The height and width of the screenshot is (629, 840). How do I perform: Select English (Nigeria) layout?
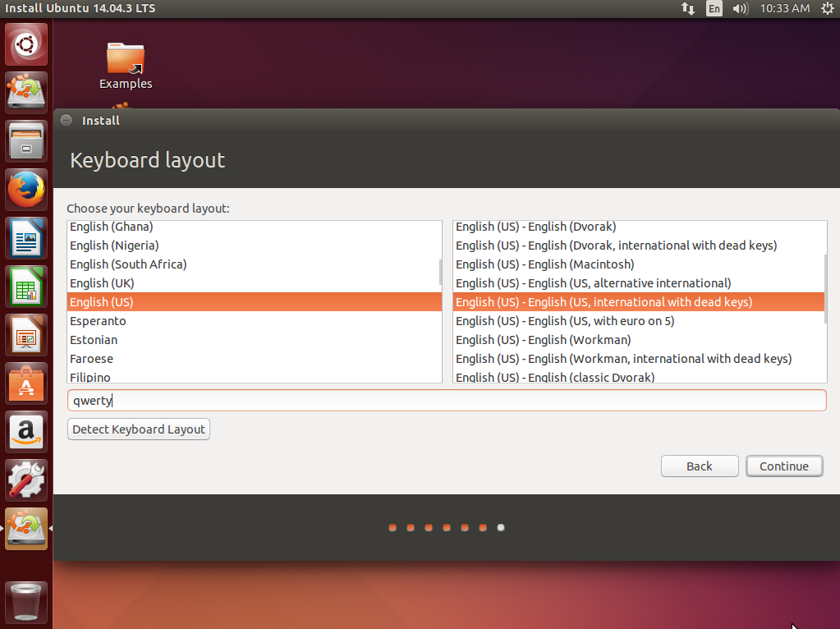pos(255,246)
